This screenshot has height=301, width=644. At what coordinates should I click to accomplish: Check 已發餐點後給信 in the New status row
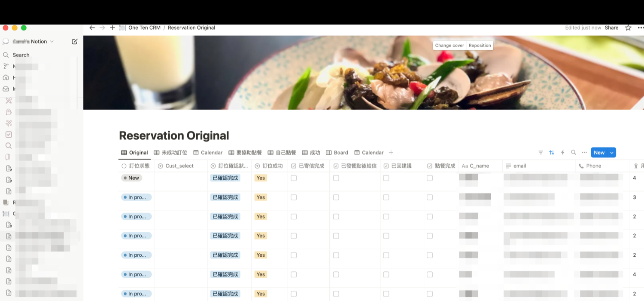(336, 178)
